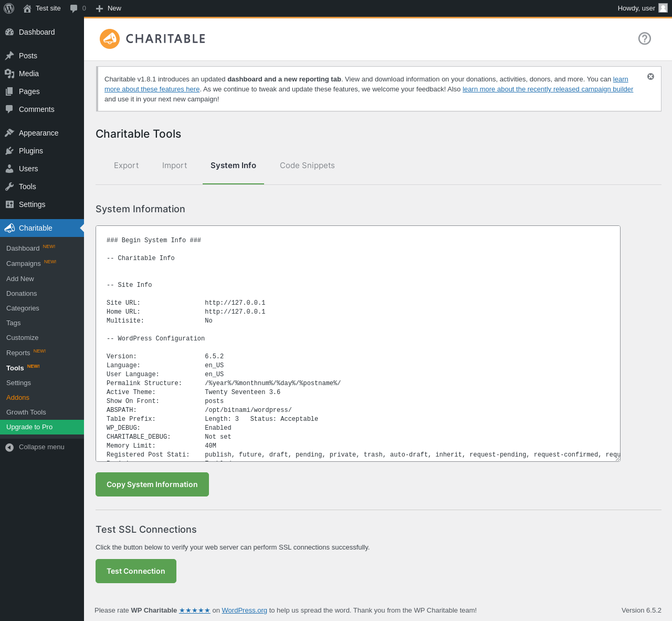
Task: Click the Test site home icon
Action: [27, 8]
